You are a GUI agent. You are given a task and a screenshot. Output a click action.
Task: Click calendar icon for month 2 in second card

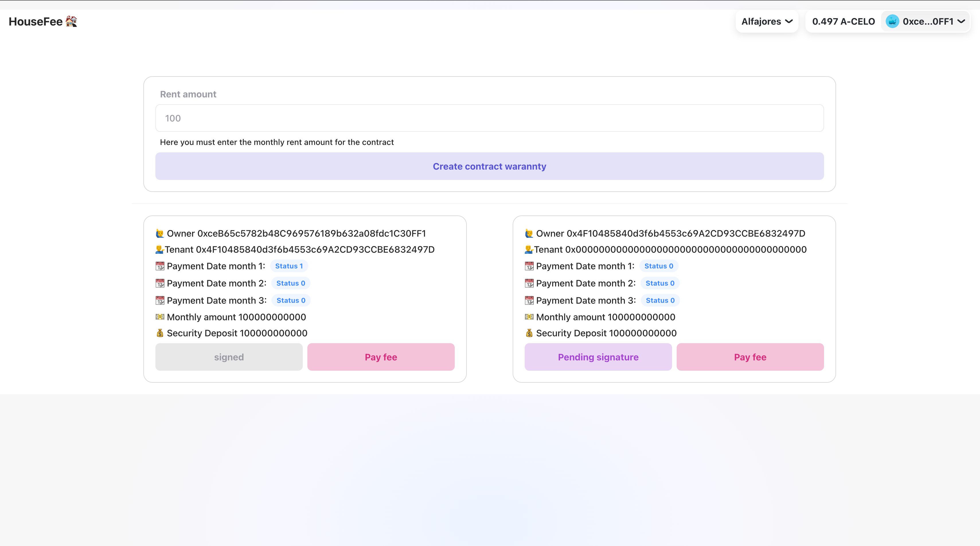pos(529,283)
